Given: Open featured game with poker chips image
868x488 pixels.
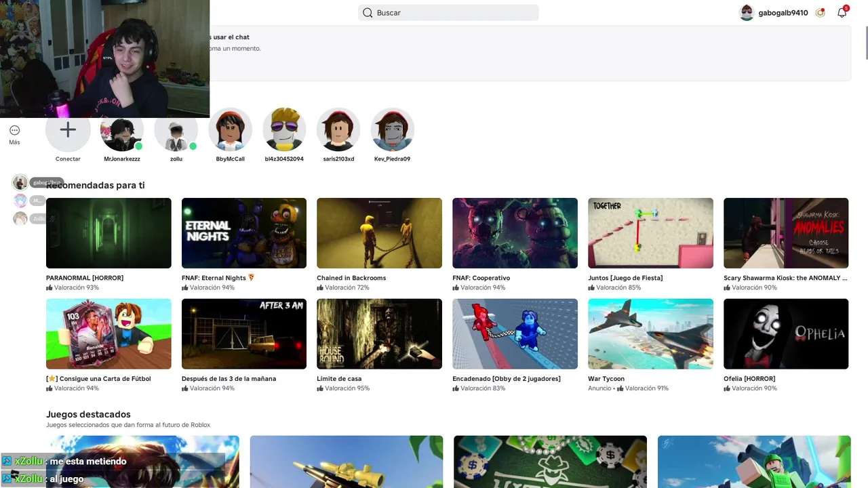Looking at the screenshot, I should 550,462.
